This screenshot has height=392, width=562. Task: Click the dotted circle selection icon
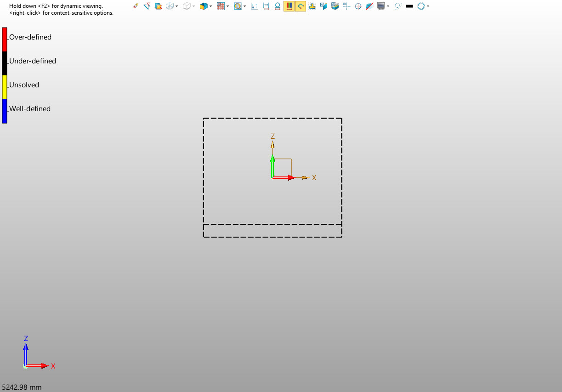[398, 6]
